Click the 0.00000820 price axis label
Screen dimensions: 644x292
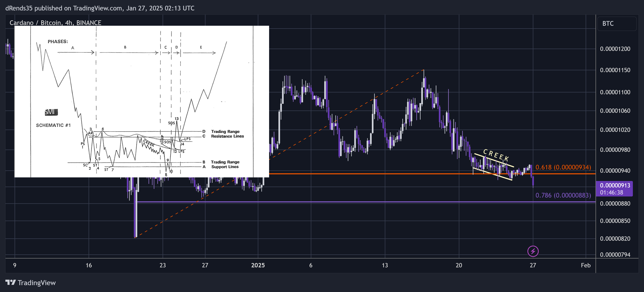(x=615, y=239)
